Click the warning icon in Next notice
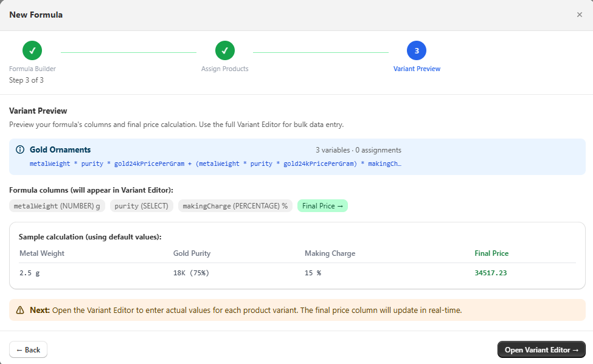This screenshot has width=593, height=364. 20,310
